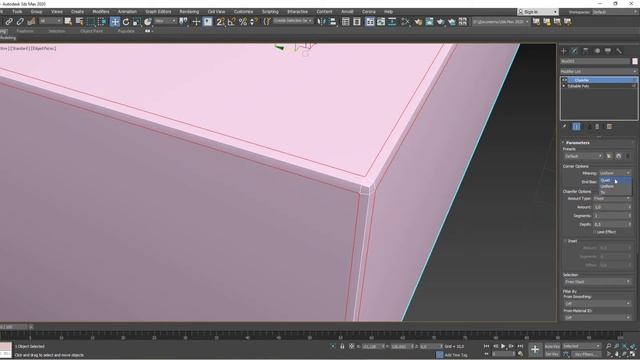
Task: Click the chamfer Amount value field
Action: pos(610,207)
